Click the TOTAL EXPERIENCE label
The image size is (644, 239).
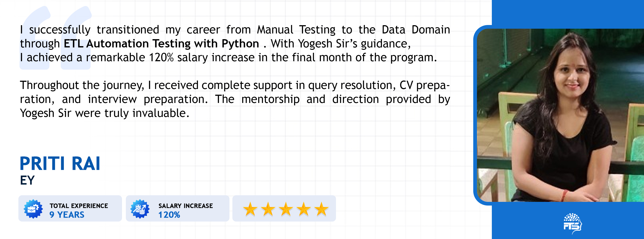79,206
